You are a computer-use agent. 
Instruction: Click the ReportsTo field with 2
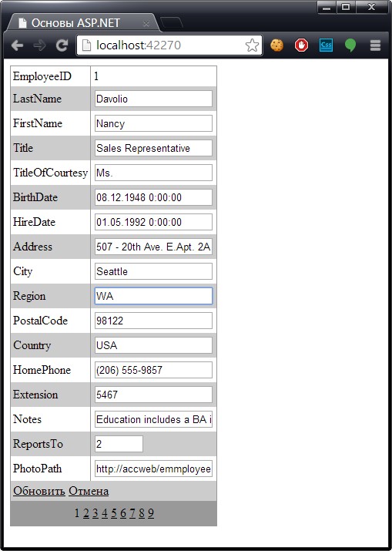point(119,444)
